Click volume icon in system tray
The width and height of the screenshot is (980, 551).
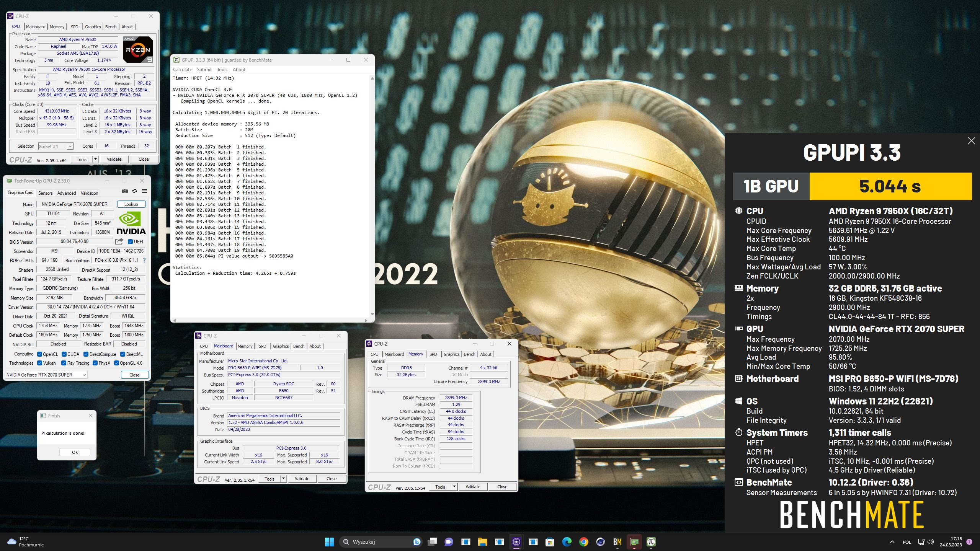pos(931,542)
